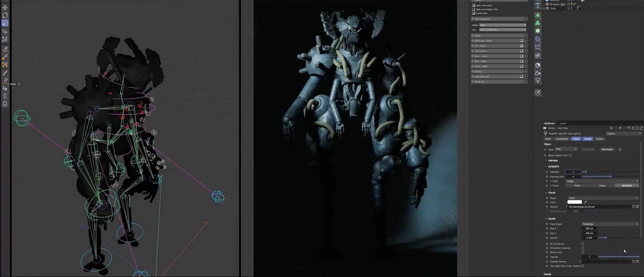644x277 pixels.
Task: Click the camera object icon
Action: 538,73
